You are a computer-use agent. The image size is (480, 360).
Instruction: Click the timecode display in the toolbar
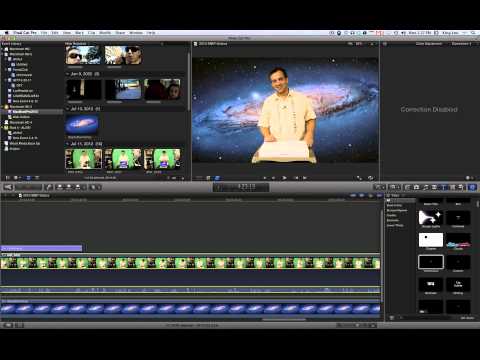pyautogui.click(x=241, y=187)
